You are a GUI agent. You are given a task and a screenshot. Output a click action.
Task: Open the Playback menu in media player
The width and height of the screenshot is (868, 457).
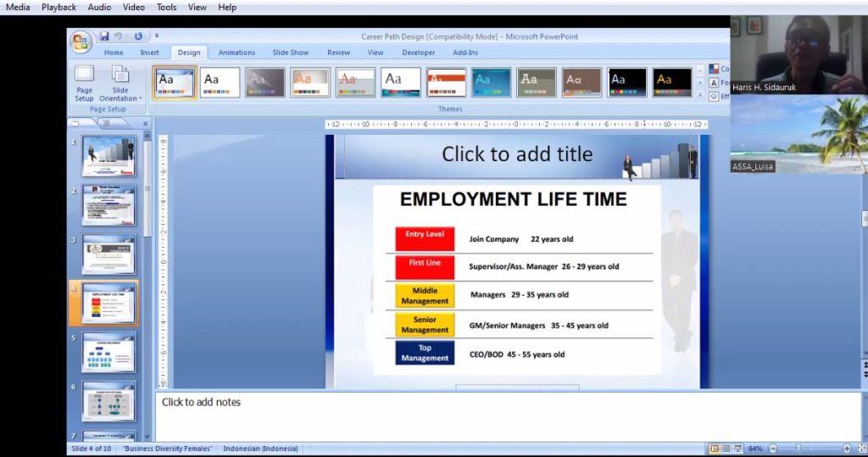click(58, 7)
